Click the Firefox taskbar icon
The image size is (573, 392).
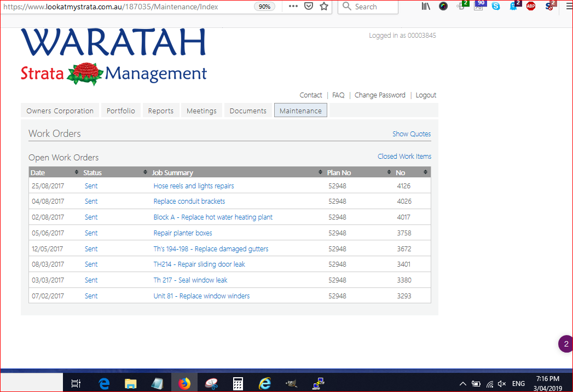point(184,383)
